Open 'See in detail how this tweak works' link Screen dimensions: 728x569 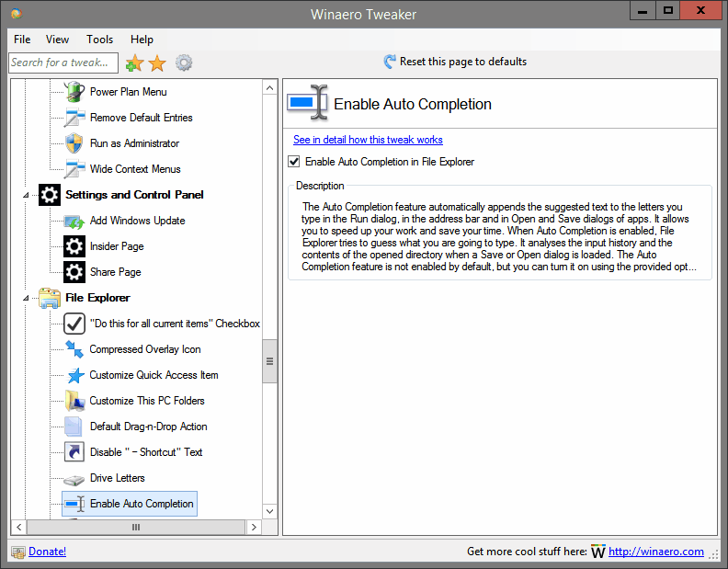(x=368, y=140)
